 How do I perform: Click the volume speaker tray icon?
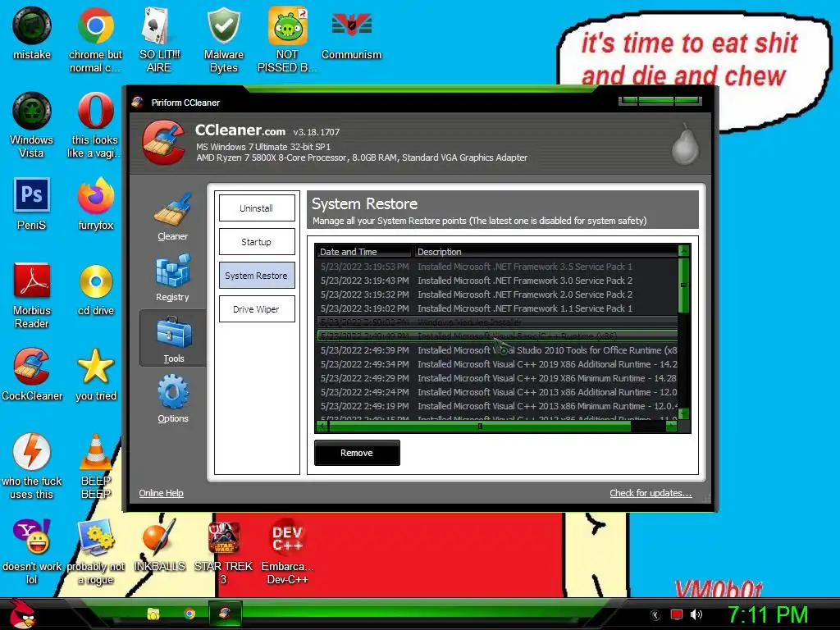click(696, 614)
